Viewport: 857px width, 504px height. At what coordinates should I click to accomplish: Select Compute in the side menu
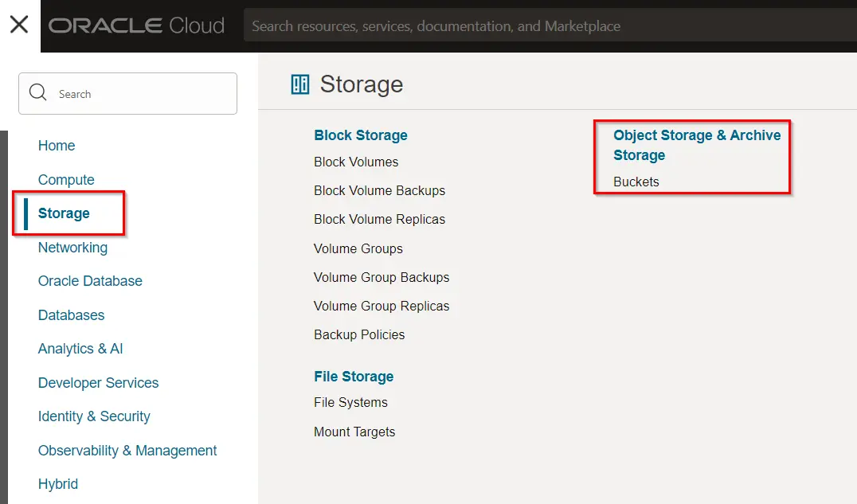pos(66,180)
